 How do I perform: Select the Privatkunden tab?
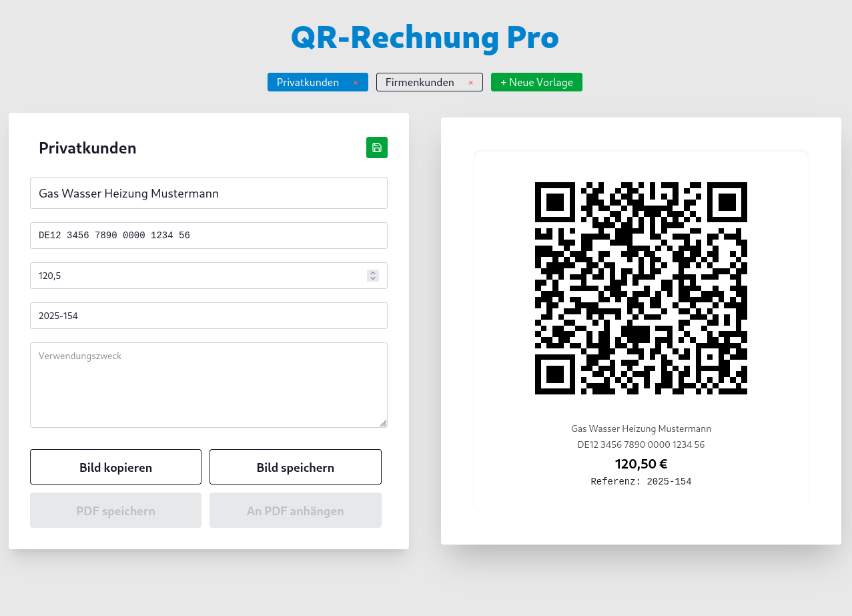pos(308,82)
